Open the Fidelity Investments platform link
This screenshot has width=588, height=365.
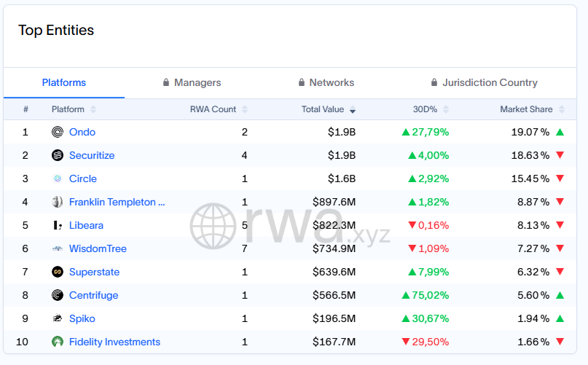[x=114, y=342]
